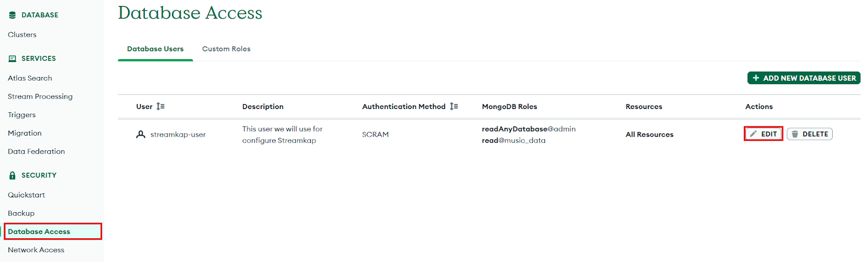This screenshot has width=868, height=262.
Task: Click the Resources column header
Action: click(x=644, y=106)
